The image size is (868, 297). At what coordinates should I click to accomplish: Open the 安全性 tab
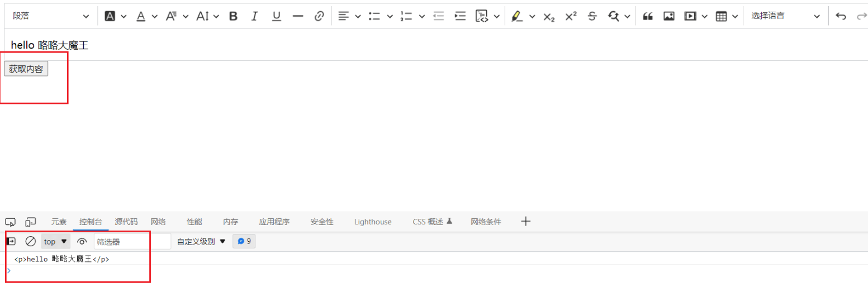tap(322, 222)
